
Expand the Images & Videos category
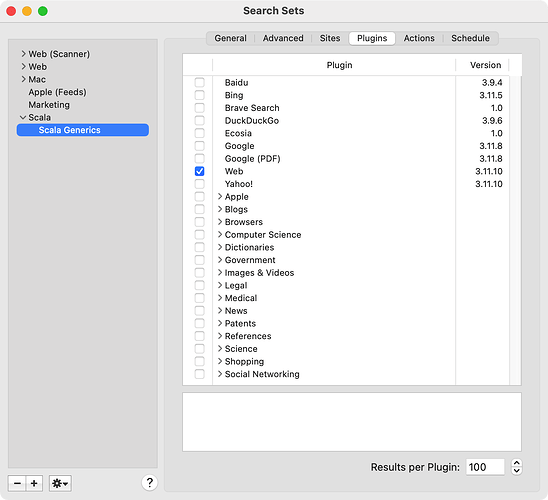pyautogui.click(x=220, y=273)
